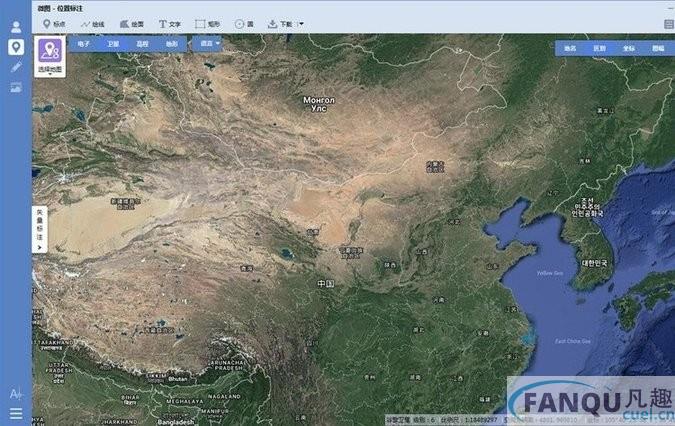Click the Yellow Sea map label
675x426 pixels.
tap(550, 273)
